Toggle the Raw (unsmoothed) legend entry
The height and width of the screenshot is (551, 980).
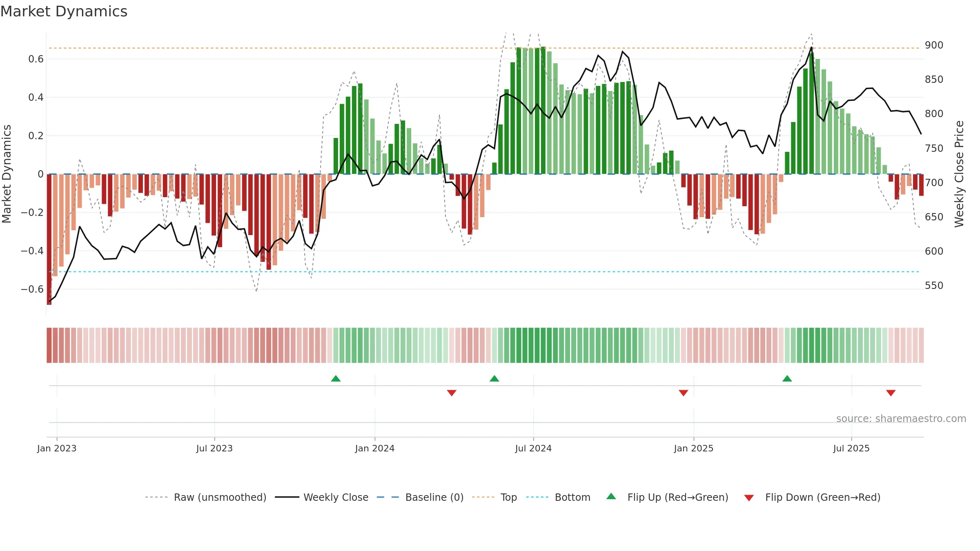[x=206, y=497]
